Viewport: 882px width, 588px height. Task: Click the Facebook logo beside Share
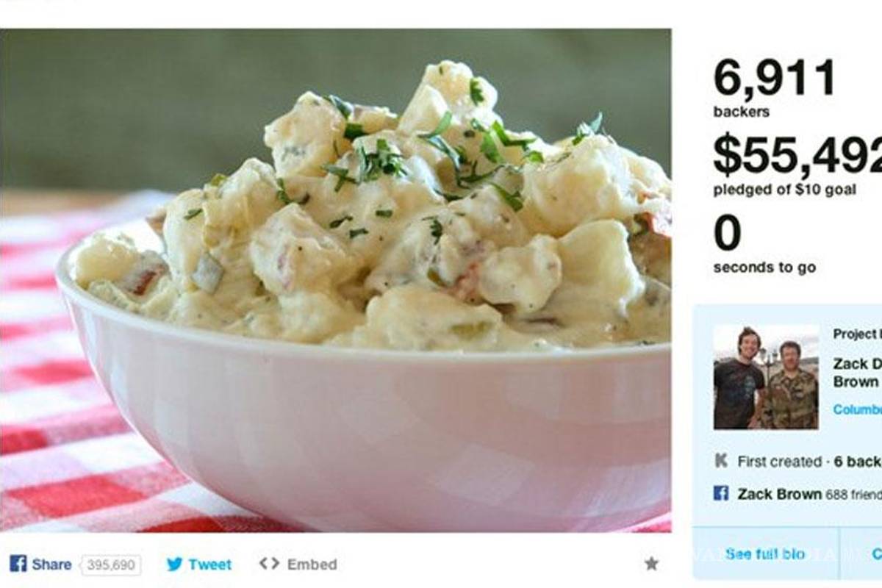(x=18, y=564)
